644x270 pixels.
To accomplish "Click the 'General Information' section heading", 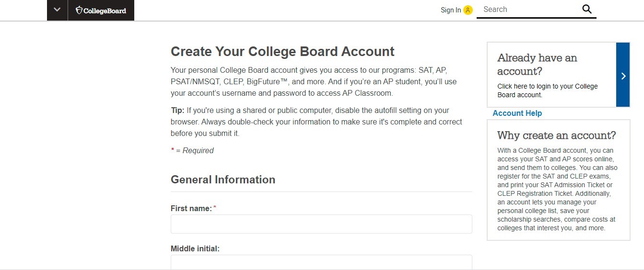I will click(223, 180).
